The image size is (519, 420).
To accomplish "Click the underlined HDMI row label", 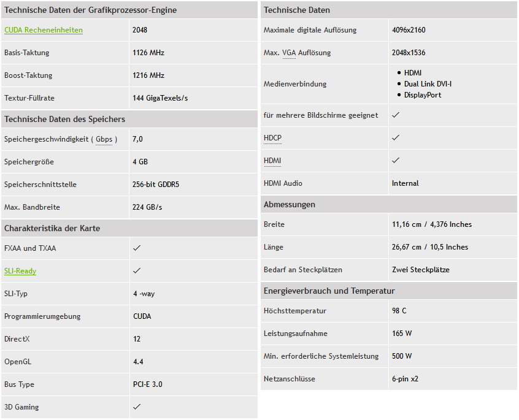I will [272, 161].
